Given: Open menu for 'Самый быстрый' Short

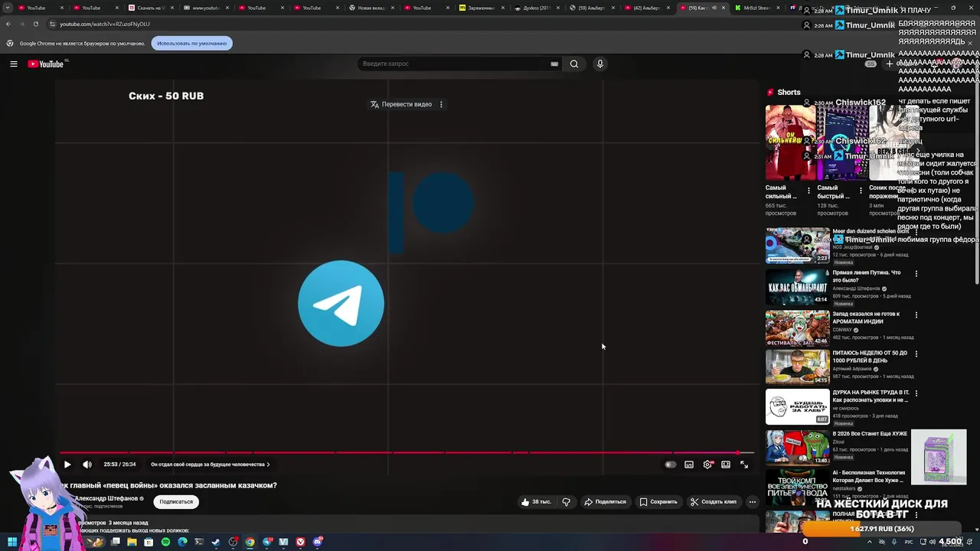Looking at the screenshot, I should (861, 190).
